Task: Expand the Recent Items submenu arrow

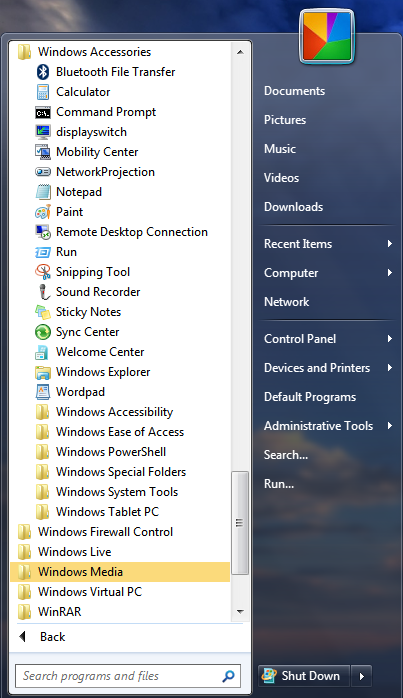Action: coord(390,243)
